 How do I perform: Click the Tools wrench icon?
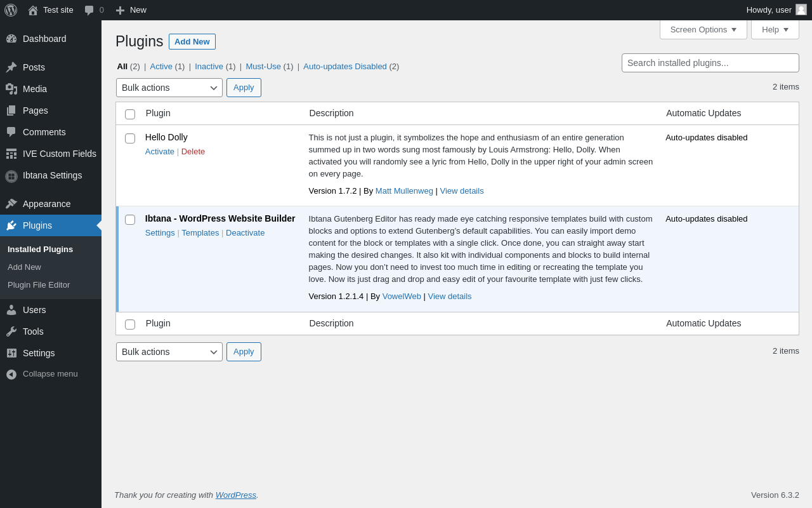point(11,331)
